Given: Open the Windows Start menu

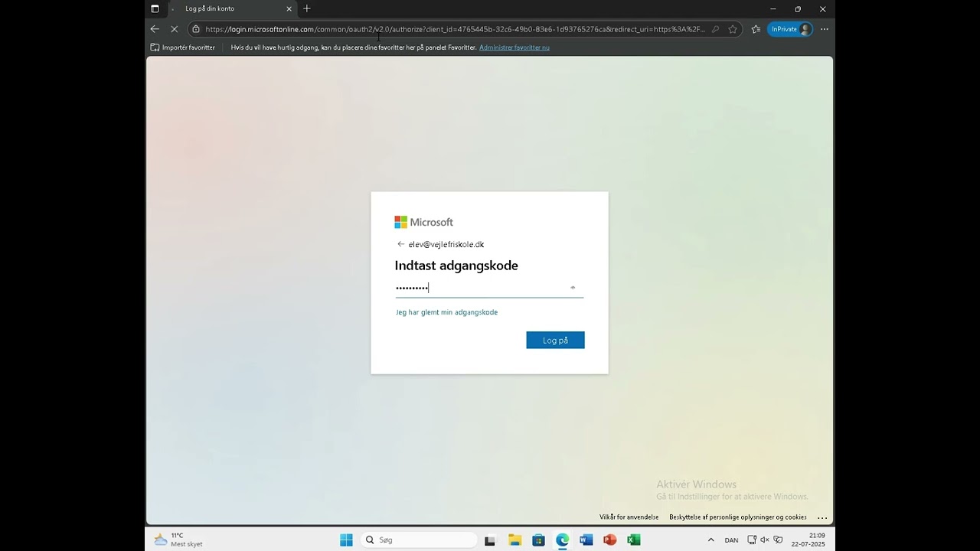Looking at the screenshot, I should (x=346, y=540).
